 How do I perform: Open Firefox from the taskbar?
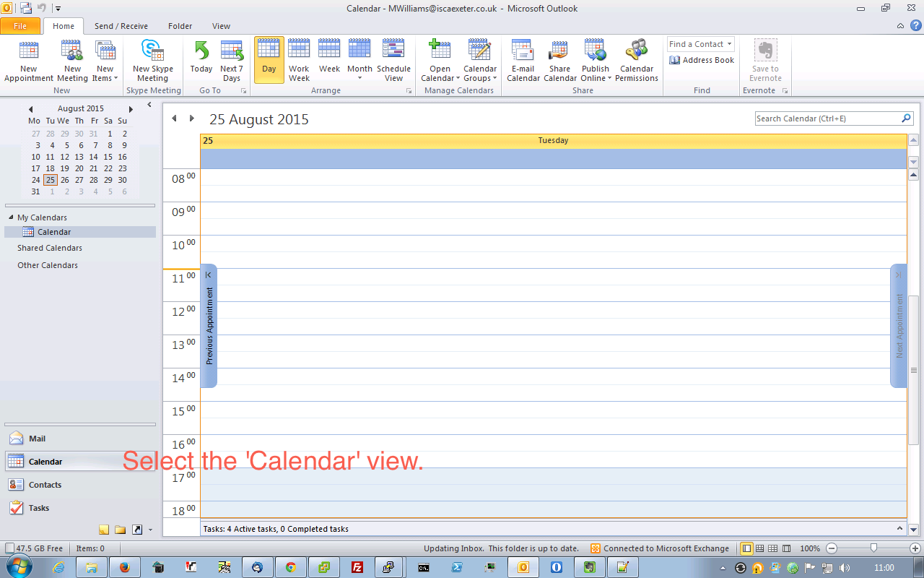(x=124, y=567)
